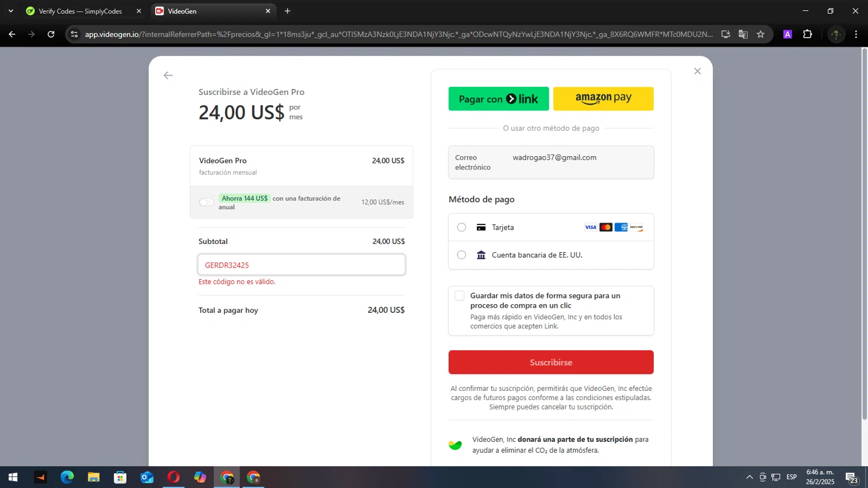Toggle annual billing switch
Image resolution: width=868 pixels, height=488 pixels.
coord(207,202)
